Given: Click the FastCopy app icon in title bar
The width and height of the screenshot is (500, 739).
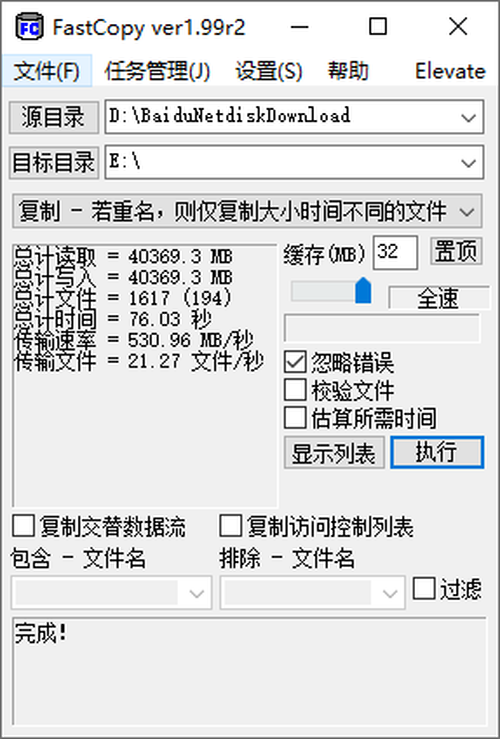Looking at the screenshot, I should [x=29, y=27].
